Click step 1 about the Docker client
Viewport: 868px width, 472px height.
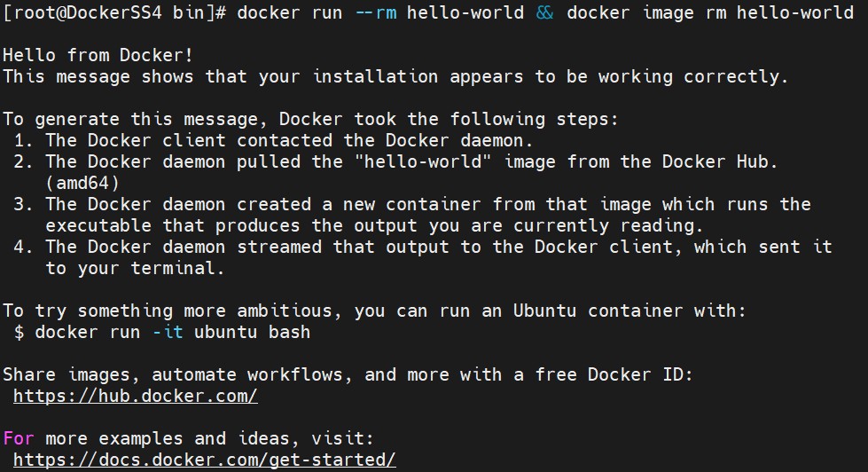point(273,140)
